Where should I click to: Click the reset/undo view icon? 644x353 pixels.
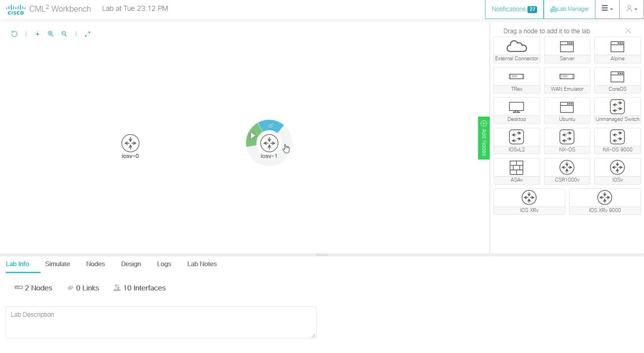14,34
